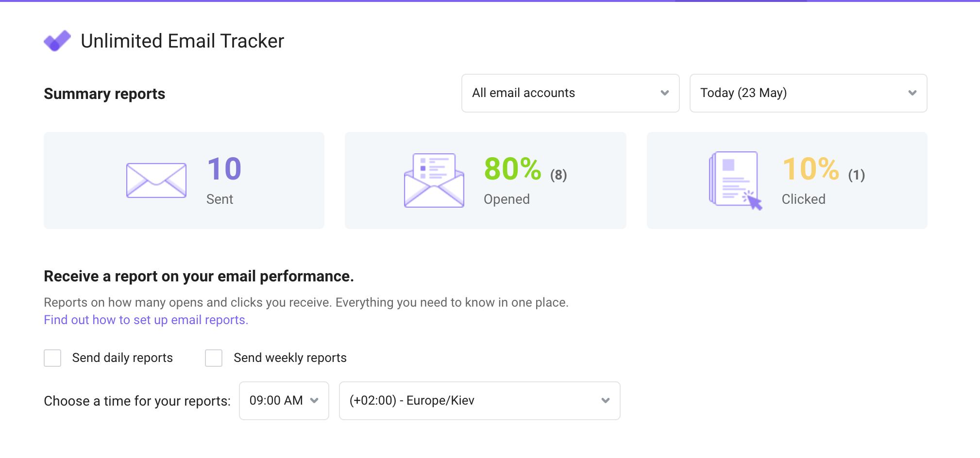Click the Receive a report on your email performance heading
Image resolution: width=980 pixels, height=458 pixels.
pyautogui.click(x=199, y=276)
